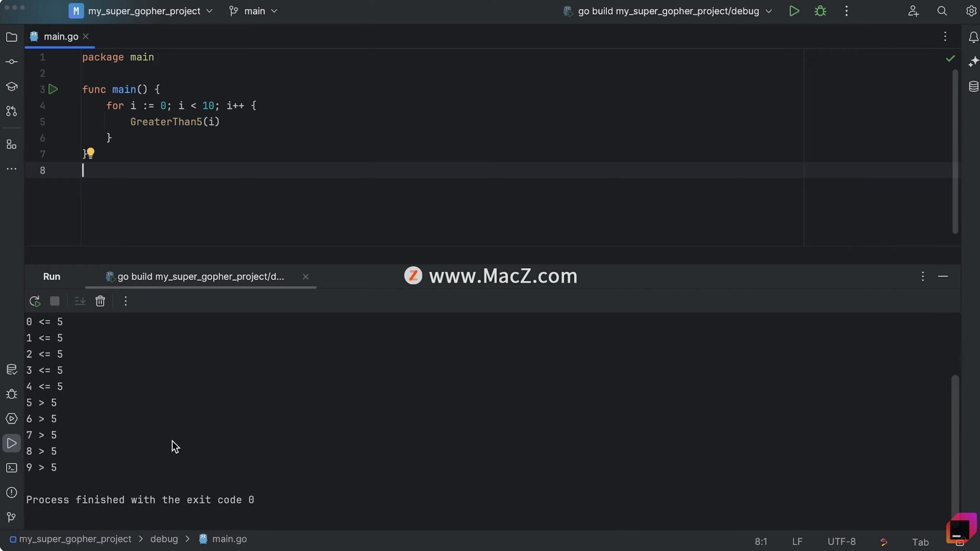The image size is (980, 551).
Task: Click debug folder in breadcrumb path
Action: tap(164, 539)
